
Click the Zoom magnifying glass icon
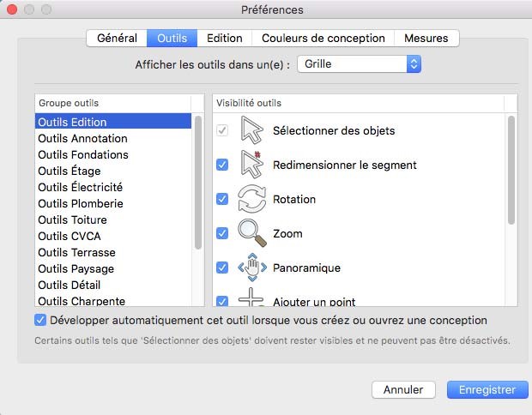pyautogui.click(x=252, y=233)
